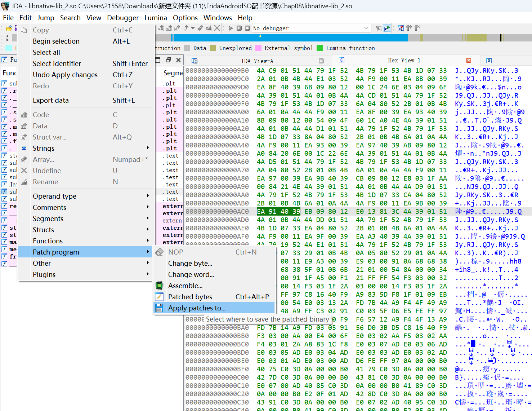Click the create ASCII string toolbar icon
The image size is (532, 411).
pyautogui.click(x=177, y=28)
